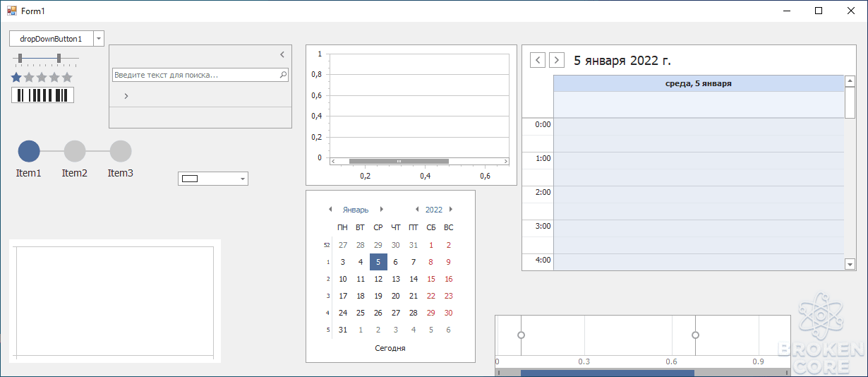Open the dropDownButton1 arrow menu
Image resolution: width=868 pixels, height=377 pixels.
point(99,39)
